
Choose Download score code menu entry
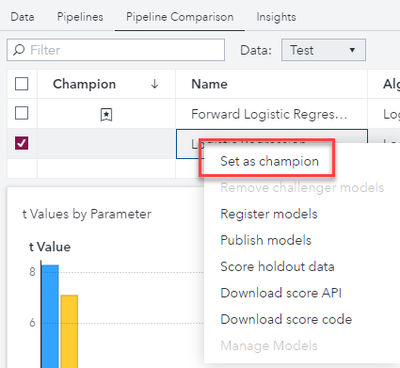[x=286, y=319]
